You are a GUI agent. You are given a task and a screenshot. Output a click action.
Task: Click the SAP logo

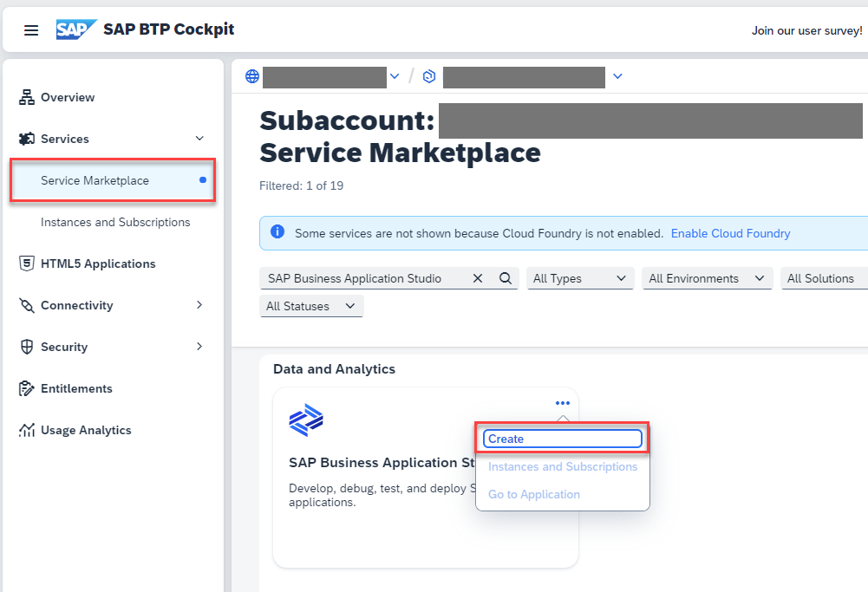pos(76,29)
